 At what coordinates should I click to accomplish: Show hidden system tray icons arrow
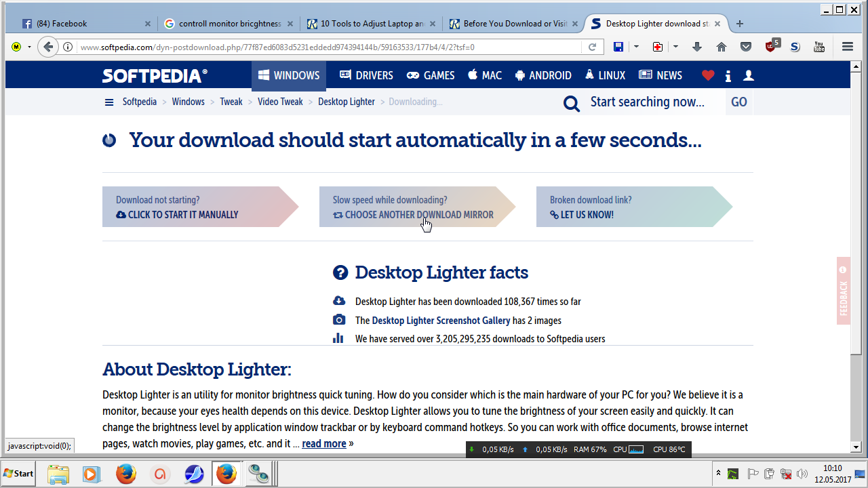[718, 472]
